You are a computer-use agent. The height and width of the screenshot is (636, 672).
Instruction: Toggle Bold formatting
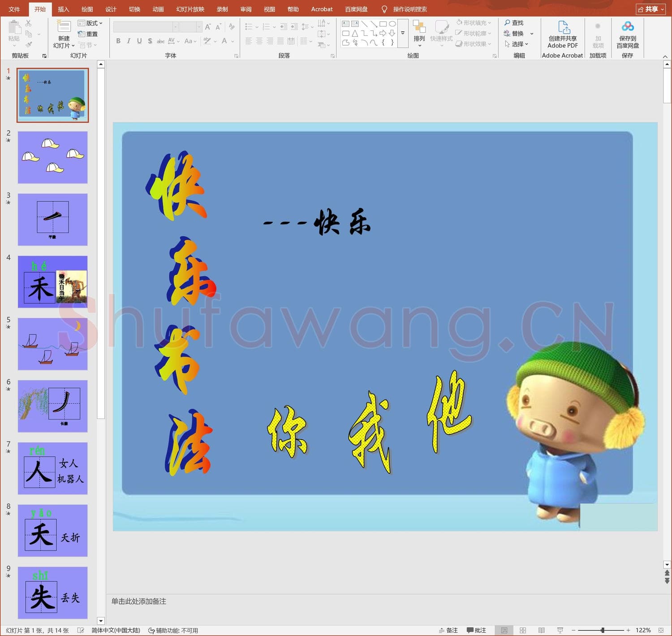pyautogui.click(x=118, y=41)
